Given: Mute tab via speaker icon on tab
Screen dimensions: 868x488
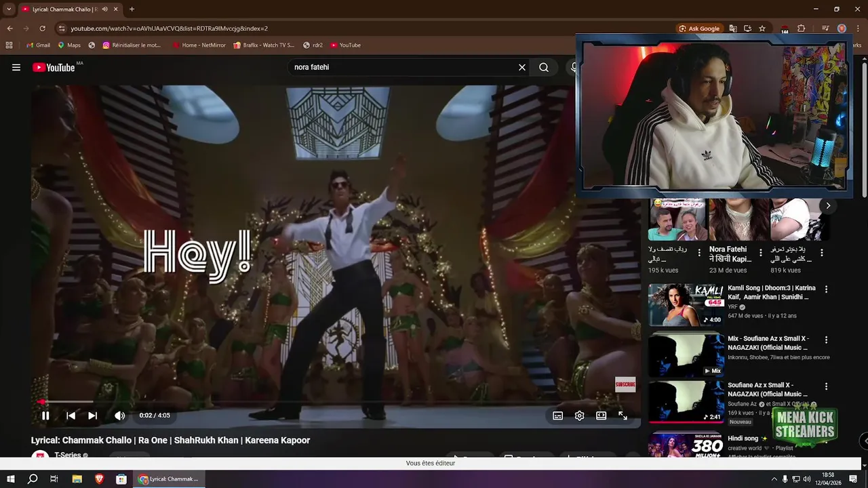Looking at the screenshot, I should [x=104, y=9].
